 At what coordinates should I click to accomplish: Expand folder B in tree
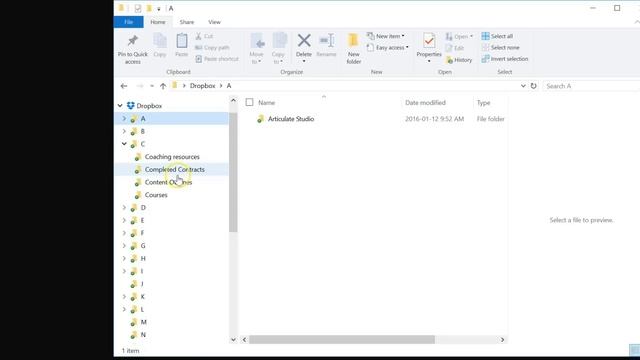coord(124,131)
